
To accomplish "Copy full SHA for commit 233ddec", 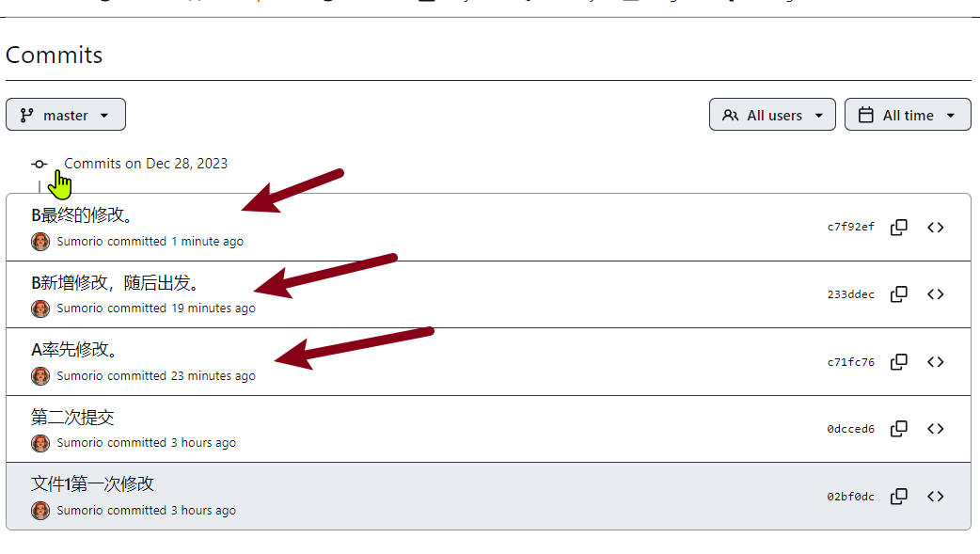I will coord(899,294).
